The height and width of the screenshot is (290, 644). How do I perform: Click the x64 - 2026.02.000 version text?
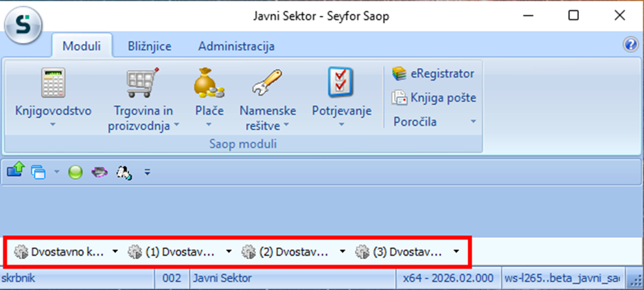448,278
